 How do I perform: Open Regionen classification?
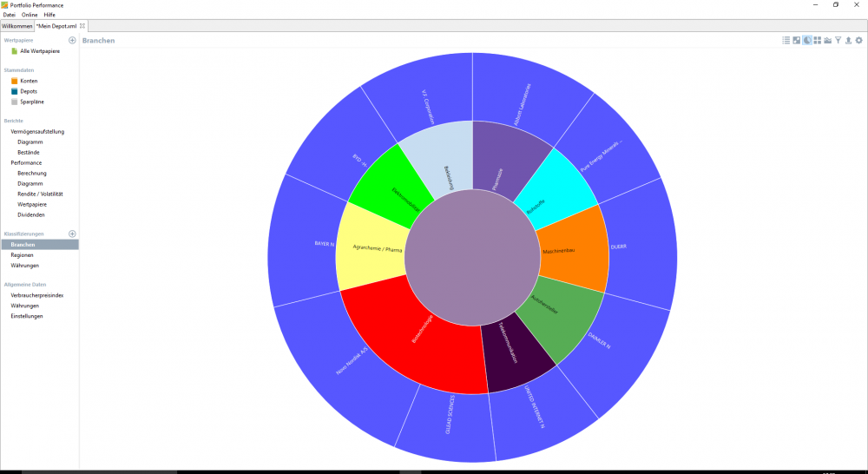tap(23, 255)
